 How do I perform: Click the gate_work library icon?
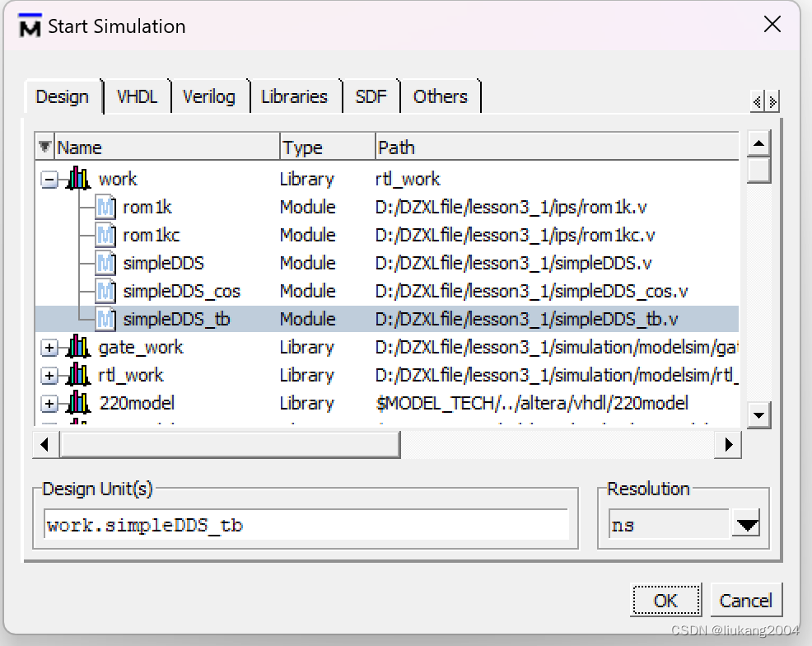77,346
